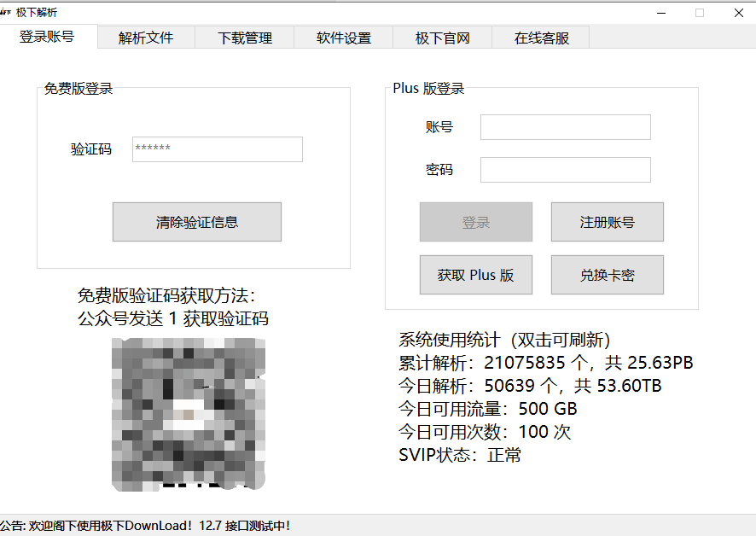The height and width of the screenshot is (536, 756).
Task: Open the 解析文件 tab
Action: (146, 38)
